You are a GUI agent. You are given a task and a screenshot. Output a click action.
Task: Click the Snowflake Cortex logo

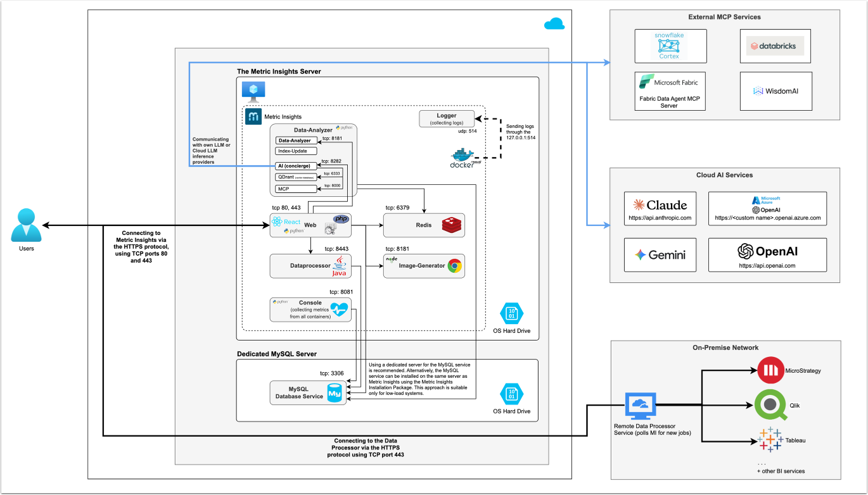click(670, 45)
